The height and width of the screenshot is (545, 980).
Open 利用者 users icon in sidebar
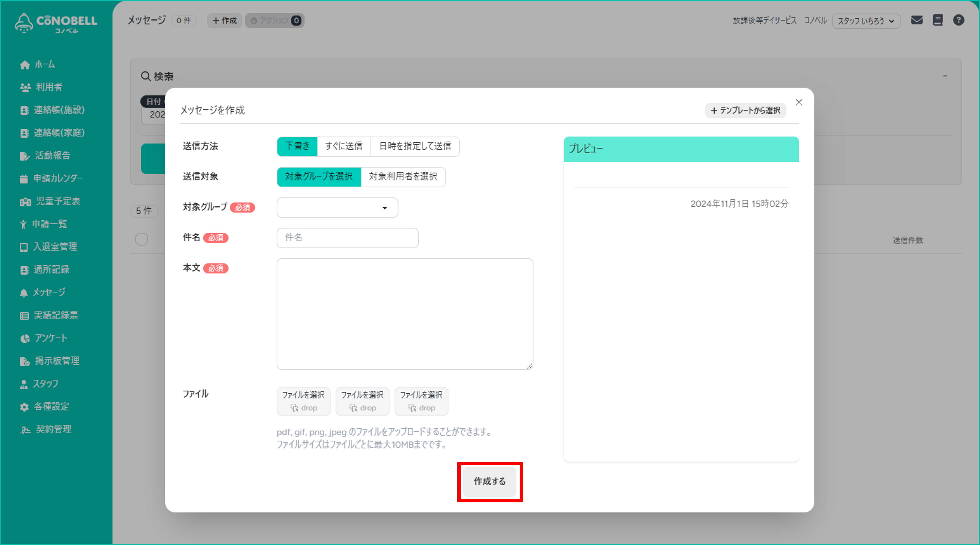tap(25, 88)
